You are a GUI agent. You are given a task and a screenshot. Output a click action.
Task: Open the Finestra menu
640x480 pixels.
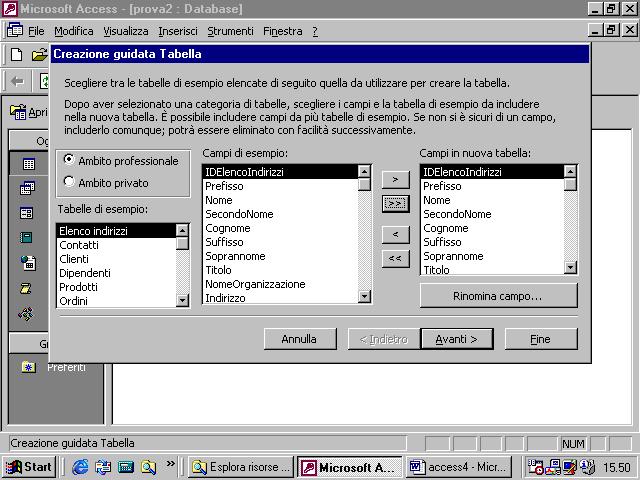(x=282, y=31)
